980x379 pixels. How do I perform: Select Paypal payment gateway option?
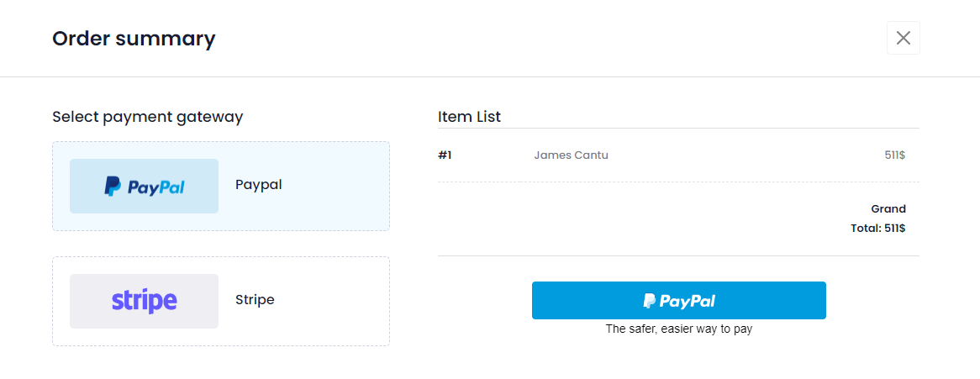click(x=220, y=186)
